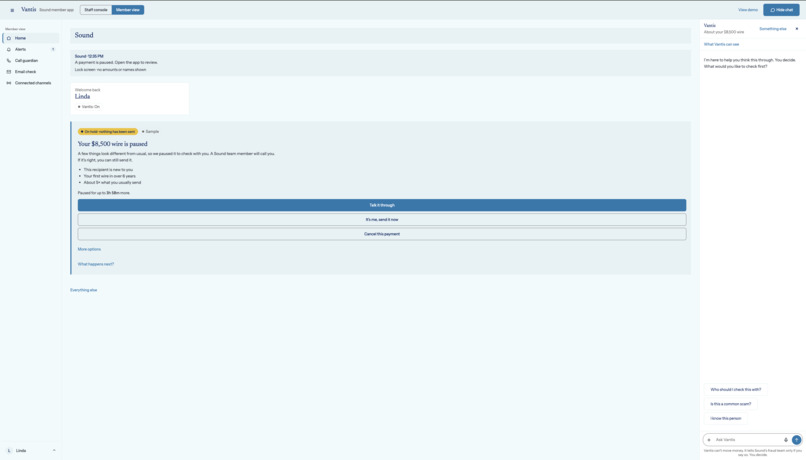Click the View demo link

[x=748, y=10]
